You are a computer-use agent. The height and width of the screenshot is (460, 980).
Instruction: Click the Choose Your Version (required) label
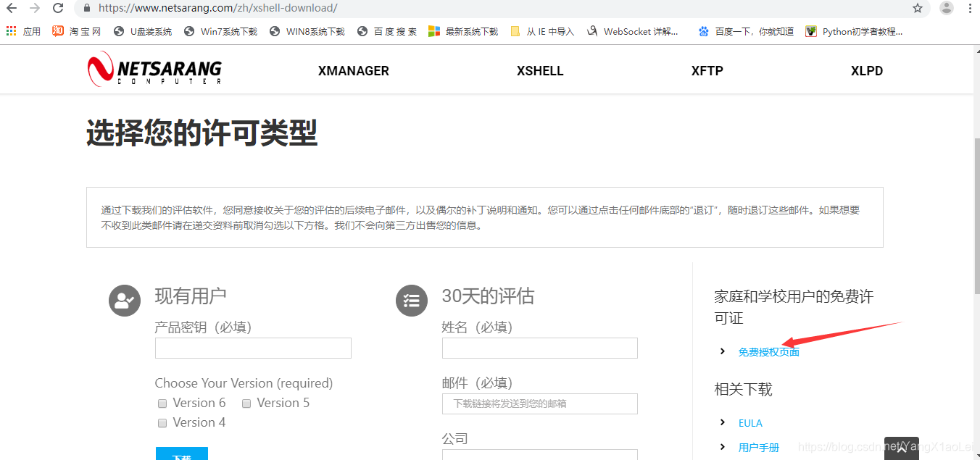click(x=244, y=383)
